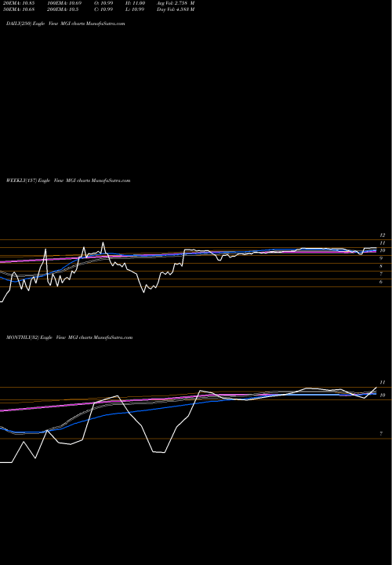The height and width of the screenshot is (565, 392).
Task: Click the Day Vol readout
Action: (176, 9)
